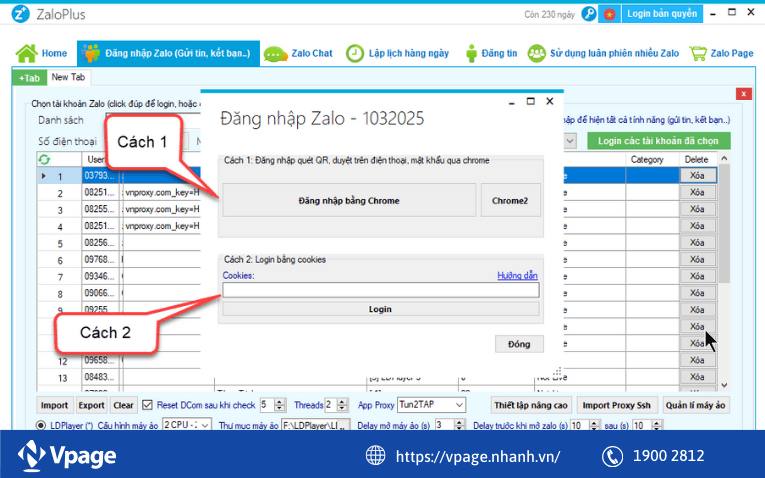Click the ZaloPlus logo icon
765x478 pixels.
pyautogui.click(x=20, y=14)
